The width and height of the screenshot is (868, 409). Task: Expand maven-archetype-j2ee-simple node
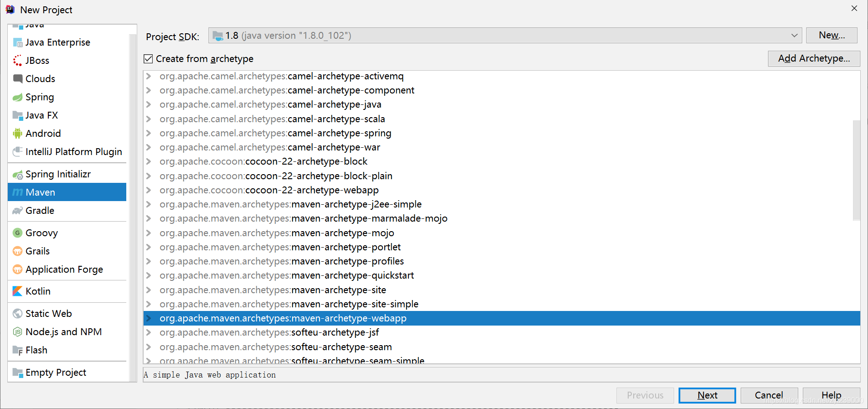click(149, 204)
